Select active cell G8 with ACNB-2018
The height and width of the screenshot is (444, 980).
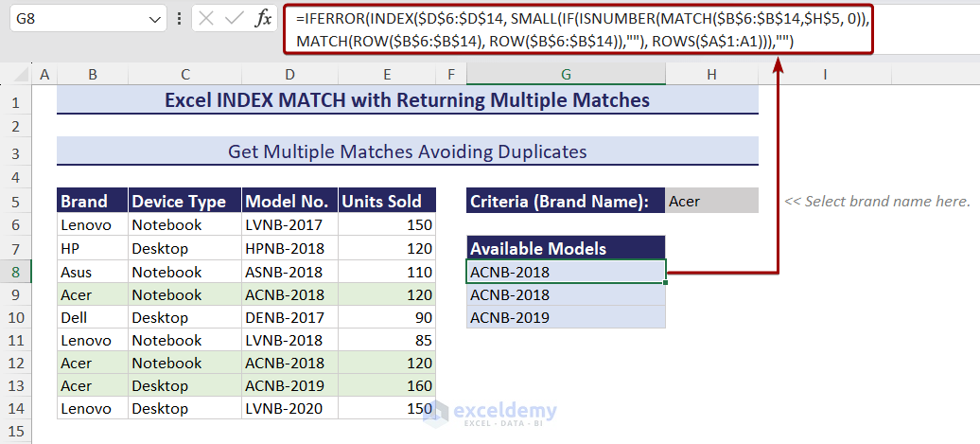566,272
